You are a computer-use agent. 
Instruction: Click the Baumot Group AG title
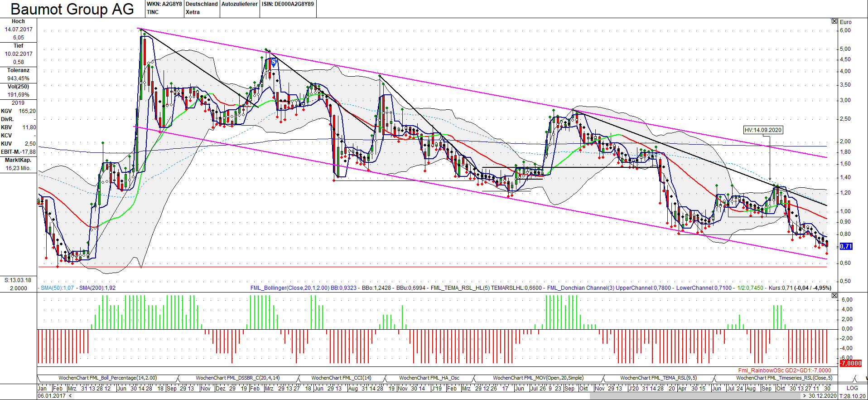point(72,9)
